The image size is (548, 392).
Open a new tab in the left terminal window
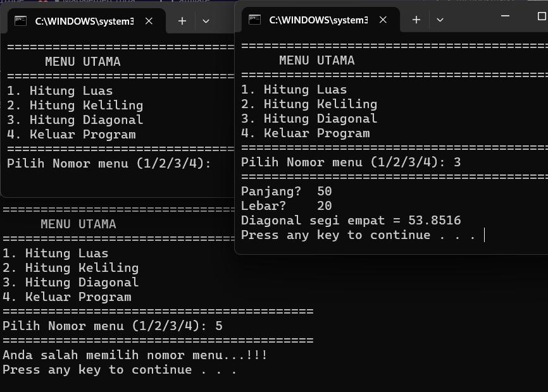pyautogui.click(x=182, y=21)
